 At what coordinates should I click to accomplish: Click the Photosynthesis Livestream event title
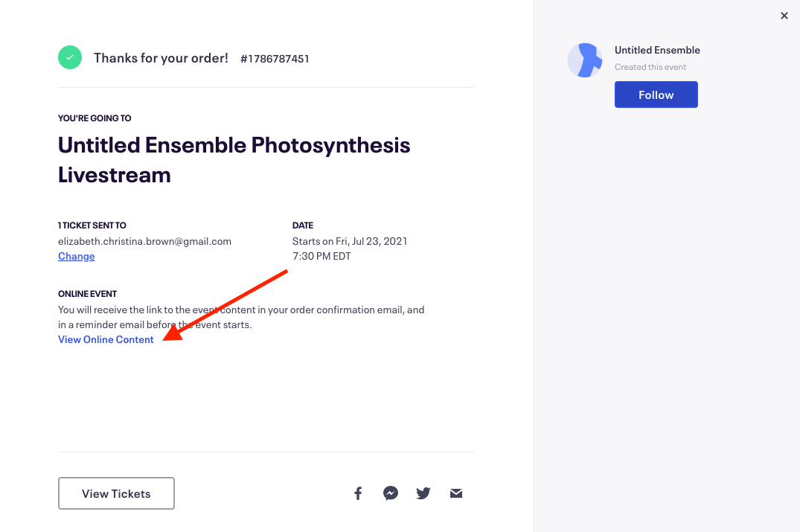(x=234, y=159)
